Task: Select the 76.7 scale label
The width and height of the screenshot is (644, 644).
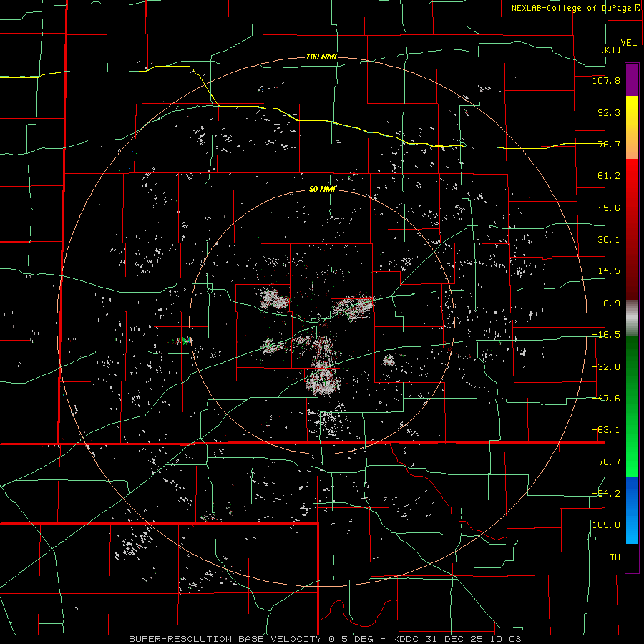Action: [x=609, y=144]
